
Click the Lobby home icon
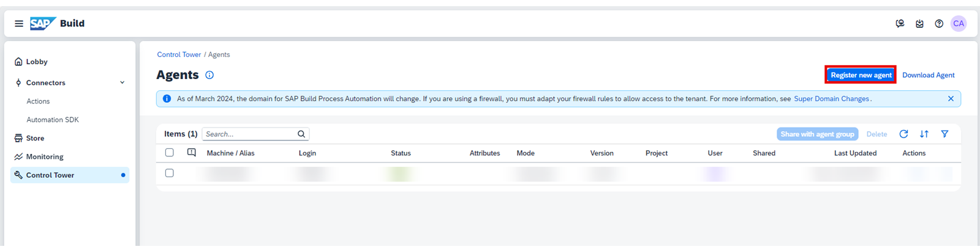click(x=18, y=61)
